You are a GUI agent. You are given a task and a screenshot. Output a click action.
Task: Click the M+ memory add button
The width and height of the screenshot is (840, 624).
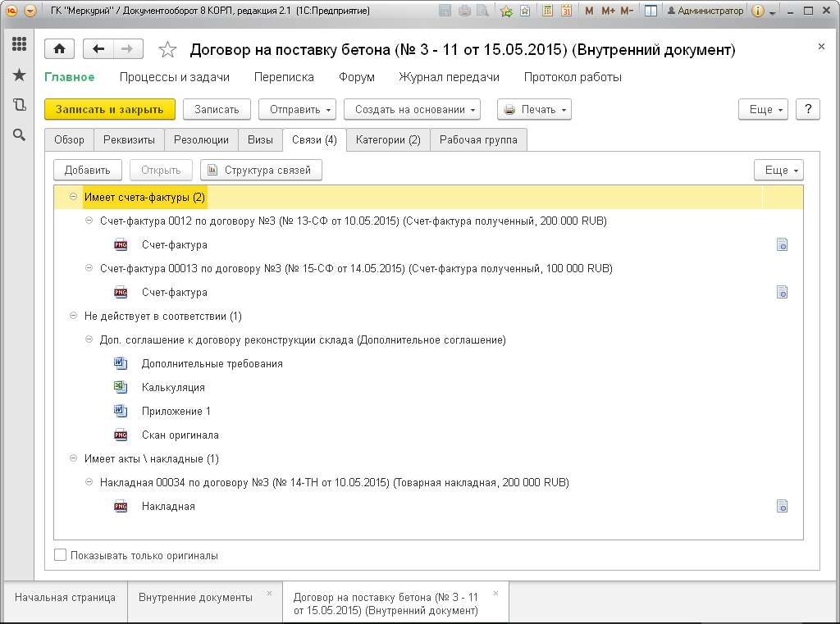608,11
